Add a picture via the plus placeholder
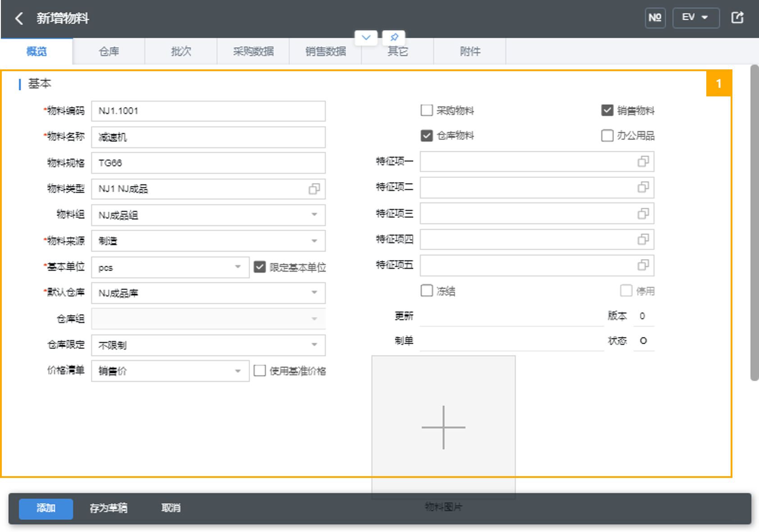 coord(443,427)
